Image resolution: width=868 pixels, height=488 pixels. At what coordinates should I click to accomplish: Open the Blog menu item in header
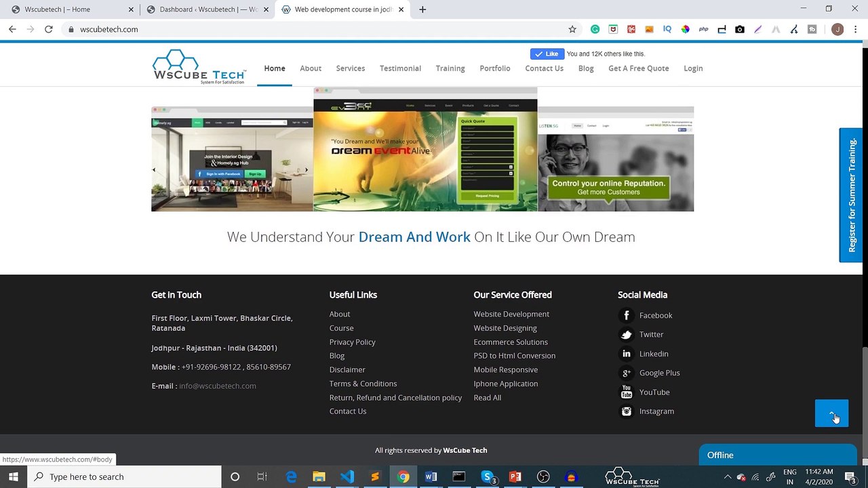tap(586, 68)
